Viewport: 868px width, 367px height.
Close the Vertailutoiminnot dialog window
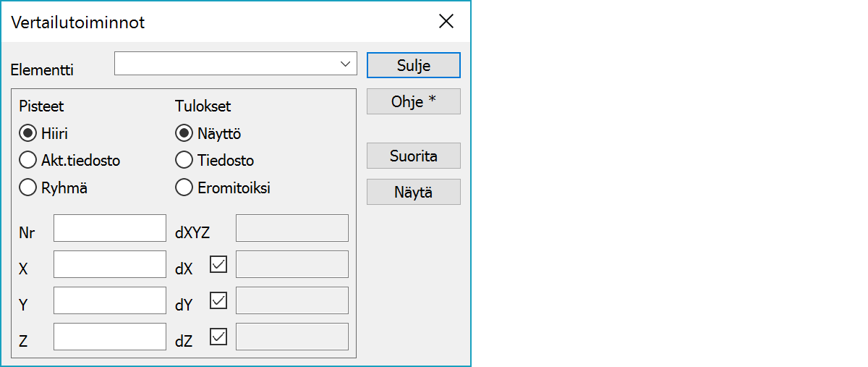click(x=446, y=22)
